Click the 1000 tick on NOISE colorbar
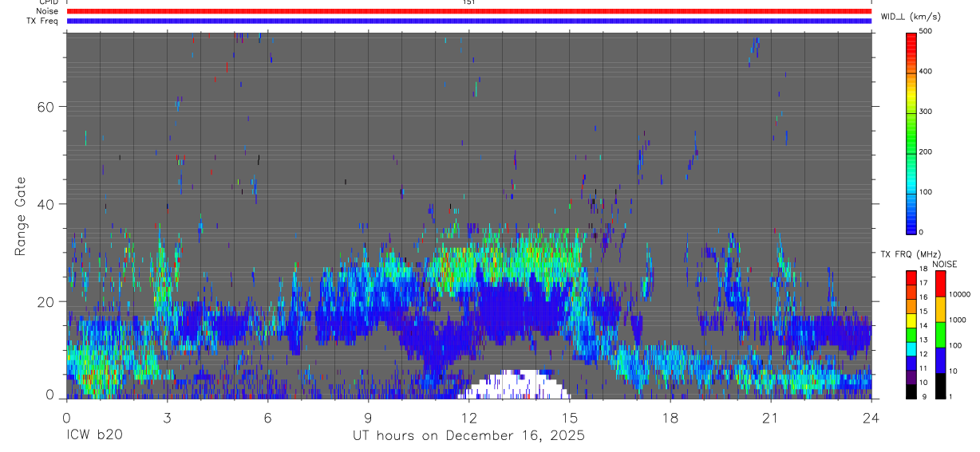 (958, 320)
